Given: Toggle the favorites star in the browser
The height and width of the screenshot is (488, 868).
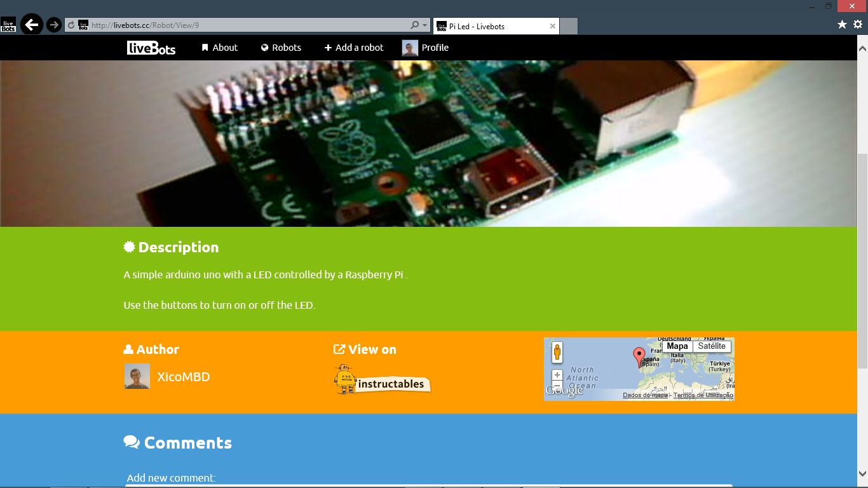Looking at the screenshot, I should 843,25.
